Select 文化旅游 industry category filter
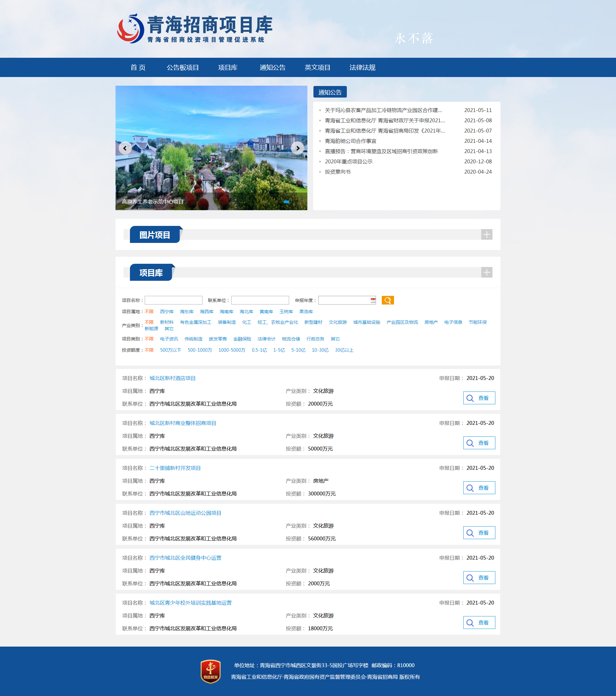616x696 pixels. (x=338, y=322)
